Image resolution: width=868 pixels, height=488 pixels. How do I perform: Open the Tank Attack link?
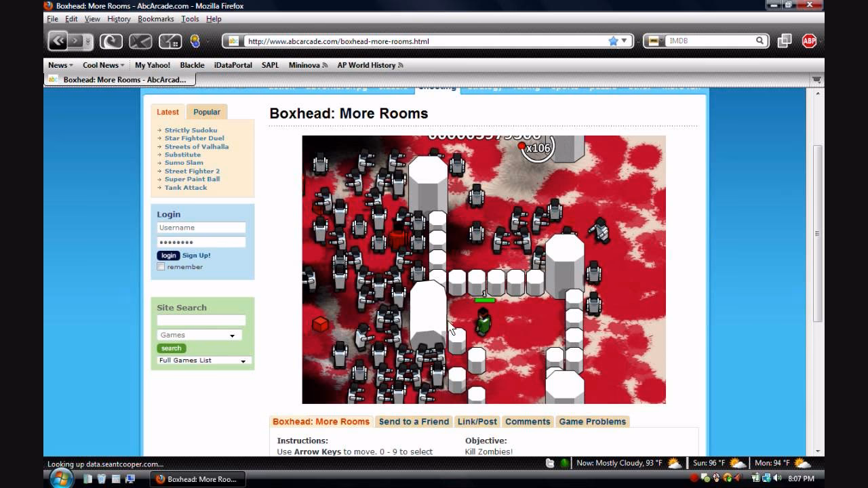[x=186, y=187]
